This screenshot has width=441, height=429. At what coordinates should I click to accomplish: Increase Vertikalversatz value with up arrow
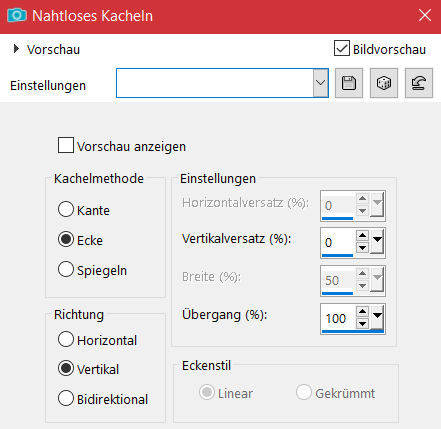pos(362,236)
